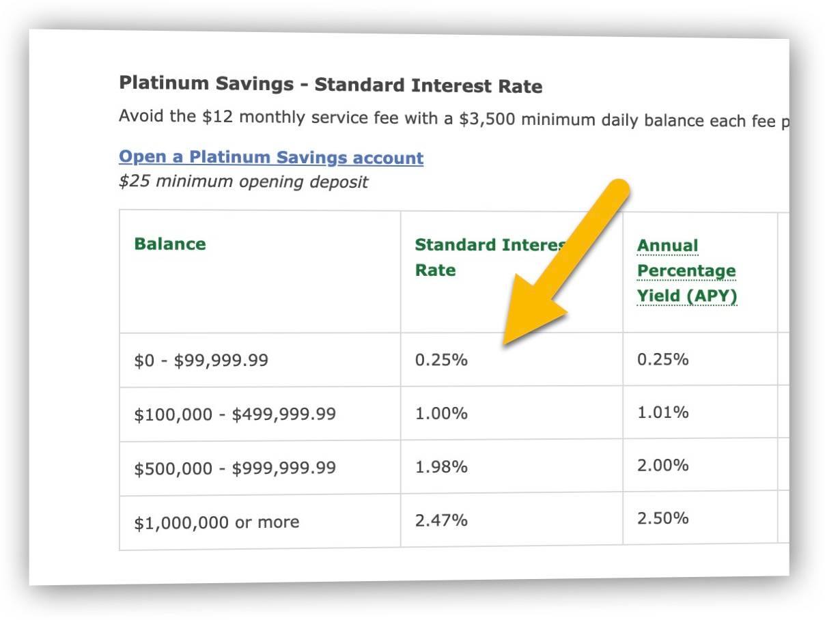Click the Platinum Savings - Standard Interest Rate heading
Image resolution: width=840 pixels, height=620 pixels.
[x=331, y=85]
